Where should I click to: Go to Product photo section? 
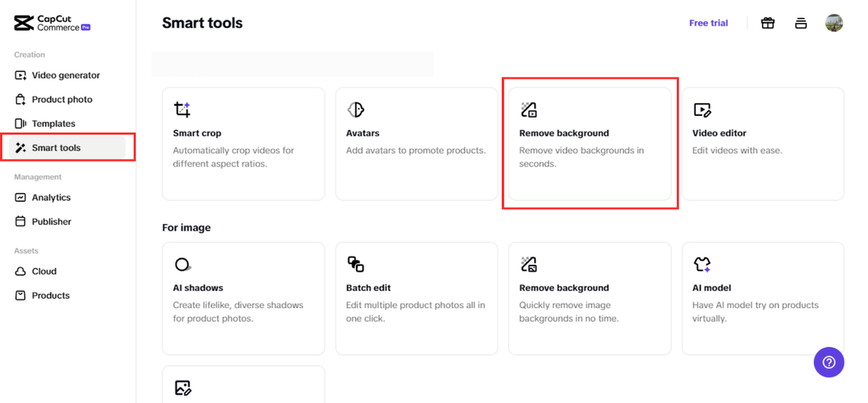(x=62, y=100)
